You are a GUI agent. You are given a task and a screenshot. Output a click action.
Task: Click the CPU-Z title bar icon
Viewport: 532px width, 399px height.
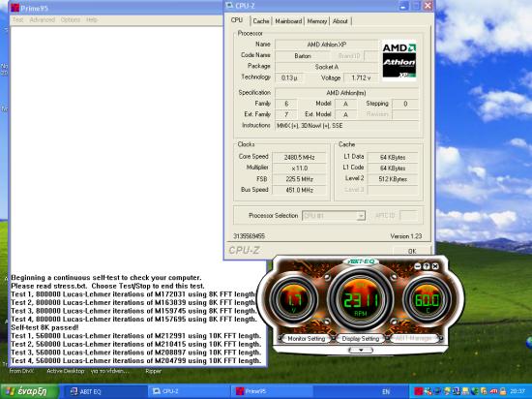pos(229,5)
